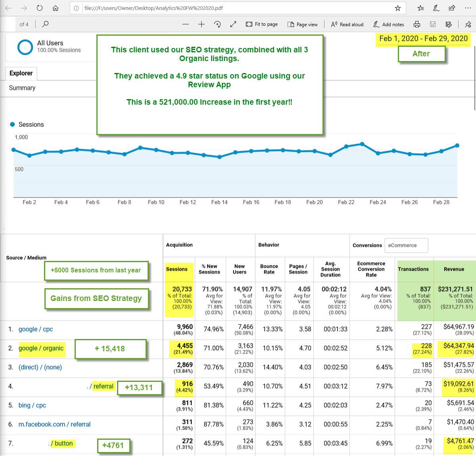The height and width of the screenshot is (456, 476).
Task: Click Ecommerce Conversion Rate header
Action: click(x=371, y=269)
